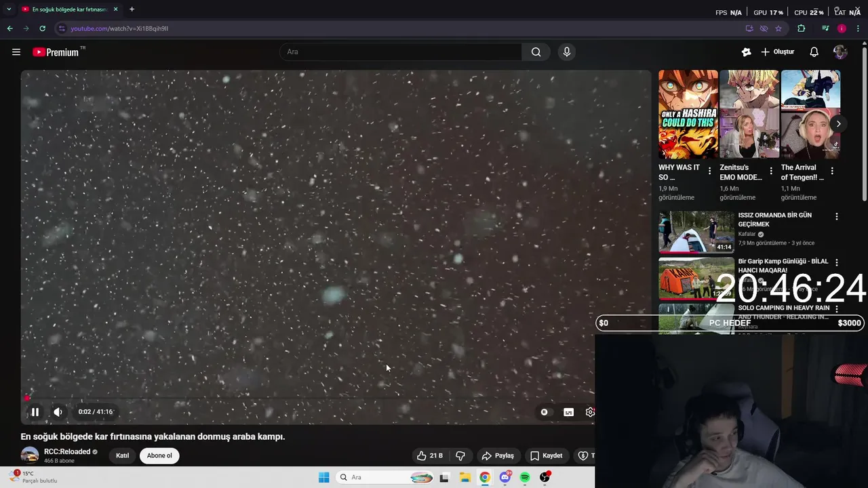Open File Explorer from taskbar
The height and width of the screenshot is (488, 868).
pyautogui.click(x=465, y=478)
